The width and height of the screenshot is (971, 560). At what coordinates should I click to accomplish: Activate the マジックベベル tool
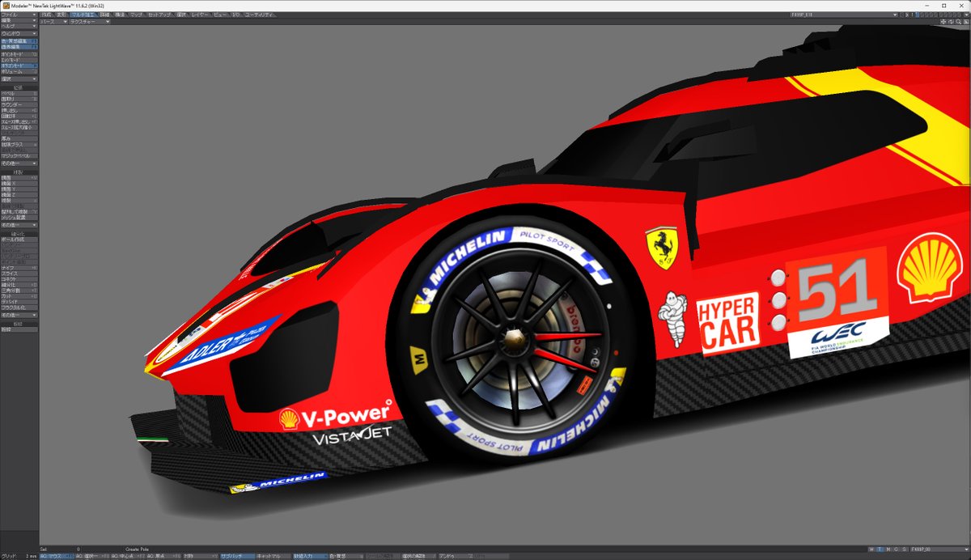19,155
